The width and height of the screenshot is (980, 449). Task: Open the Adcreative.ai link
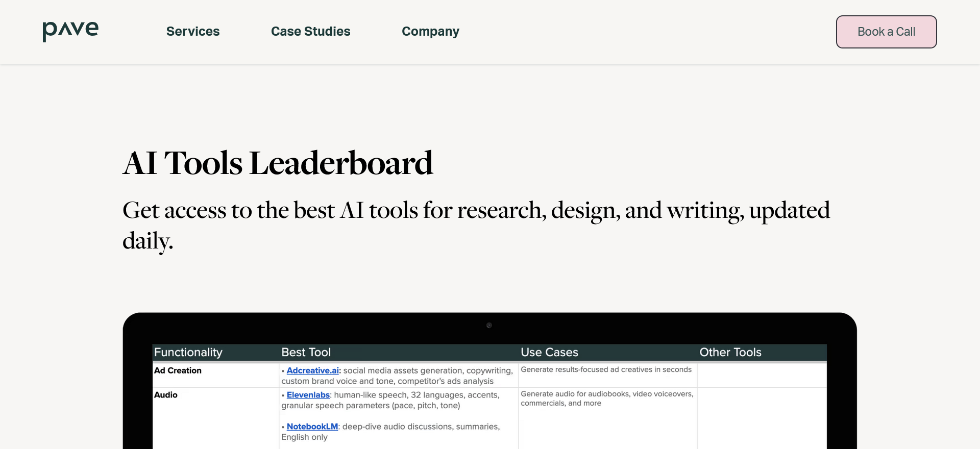[312, 370]
